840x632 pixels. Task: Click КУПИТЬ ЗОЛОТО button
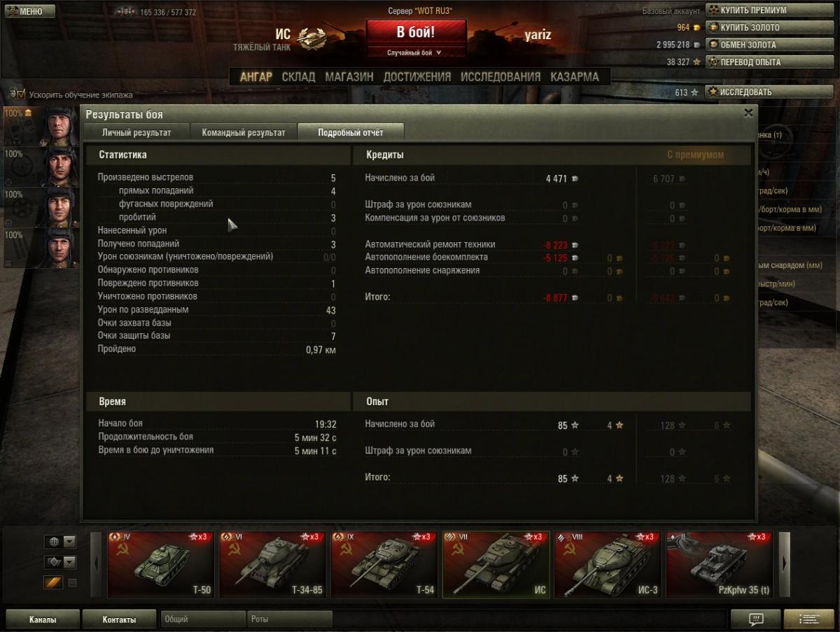[x=769, y=27]
